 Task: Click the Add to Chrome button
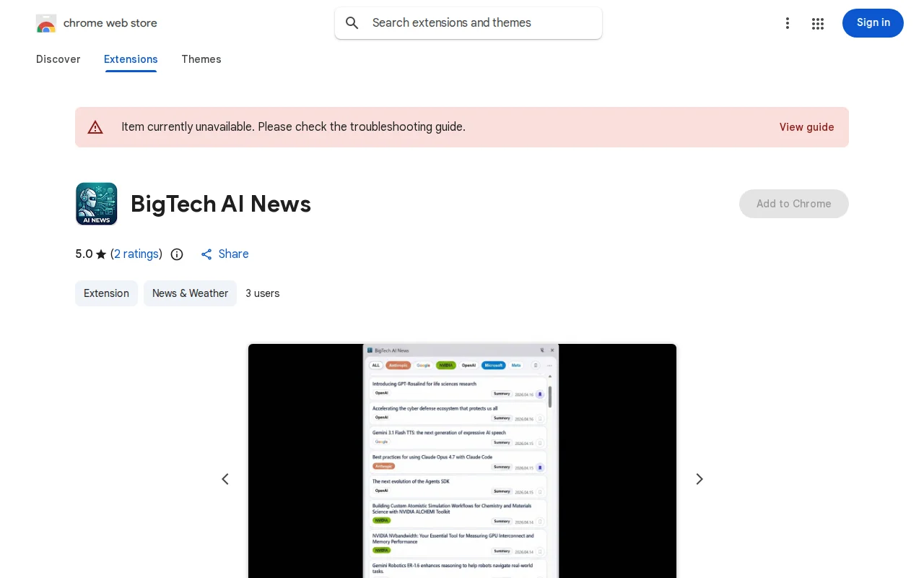pyautogui.click(x=794, y=204)
